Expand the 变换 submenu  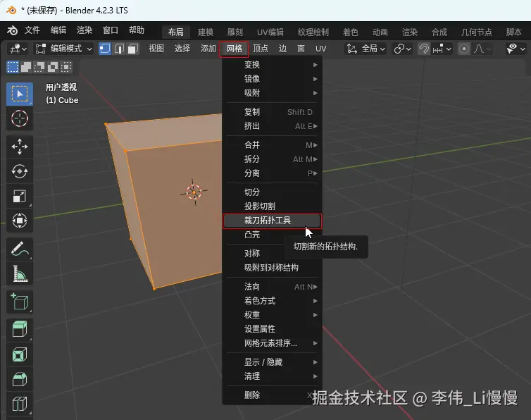point(272,64)
